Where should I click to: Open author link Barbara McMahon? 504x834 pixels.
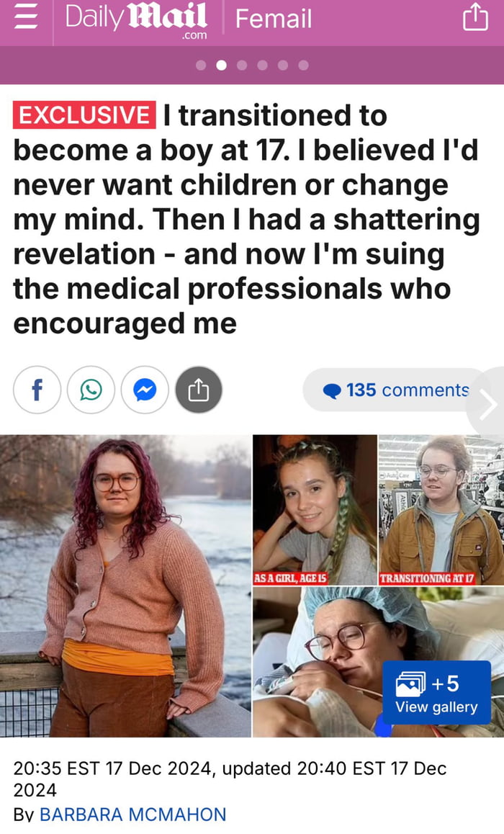pyautogui.click(x=133, y=815)
